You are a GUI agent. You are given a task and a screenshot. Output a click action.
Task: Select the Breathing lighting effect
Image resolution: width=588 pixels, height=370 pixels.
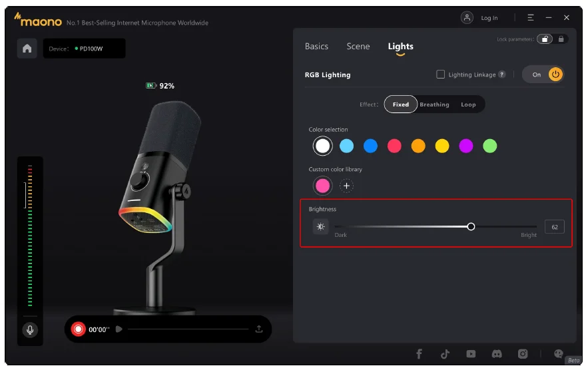tap(434, 104)
